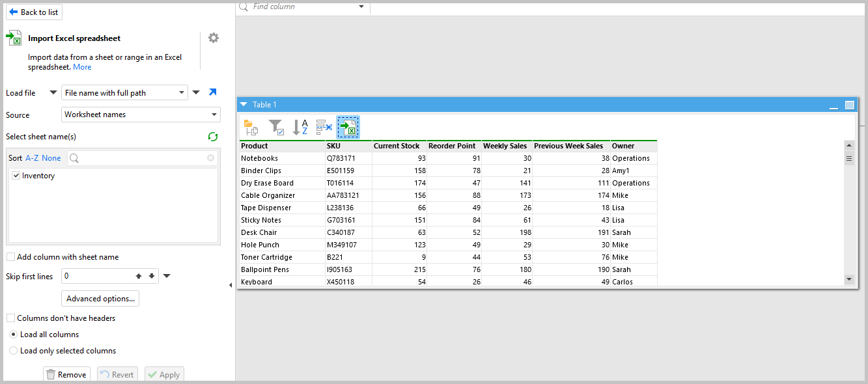Open the Find column dropdown arrow

362,7
